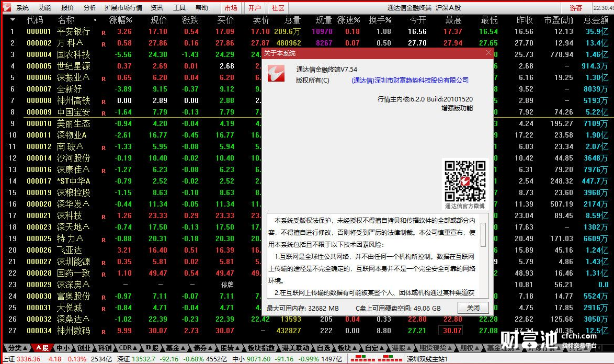Open the 报价 menu
The image size is (614, 364).
(67, 7)
